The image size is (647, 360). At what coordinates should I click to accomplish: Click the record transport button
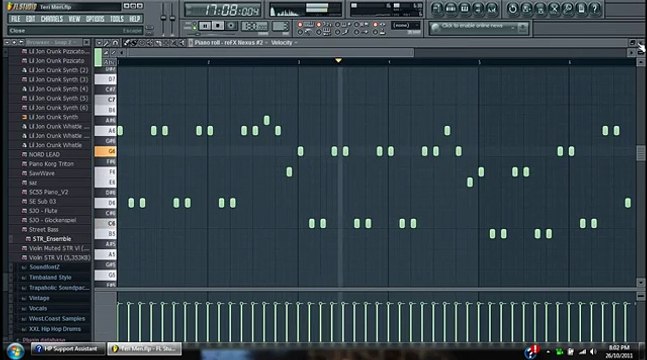click(231, 26)
